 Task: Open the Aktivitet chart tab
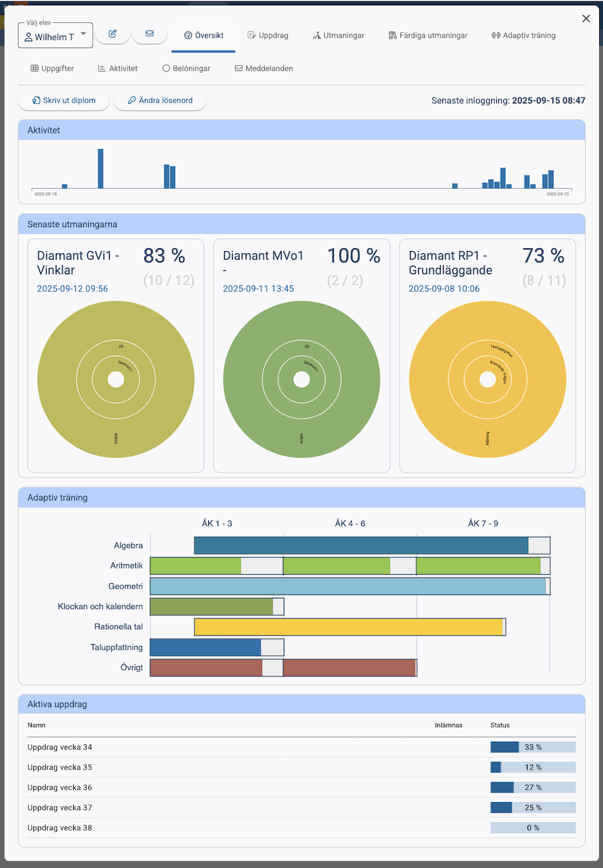click(117, 69)
